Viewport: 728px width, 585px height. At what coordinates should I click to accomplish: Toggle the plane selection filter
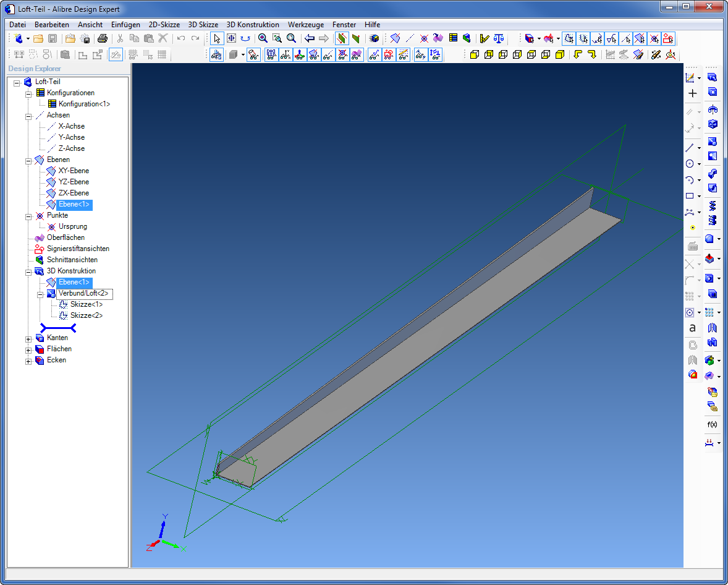click(x=640, y=38)
